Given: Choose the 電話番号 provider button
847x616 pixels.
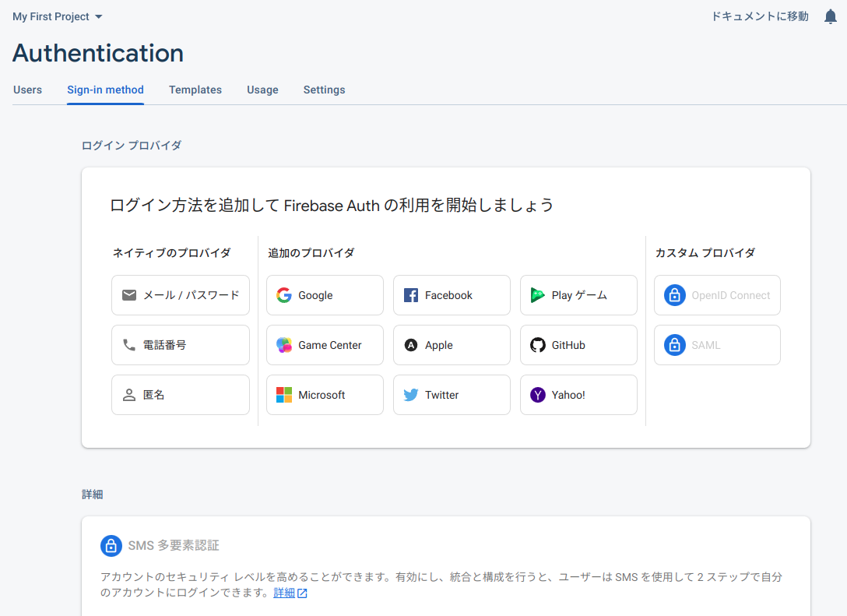Looking at the screenshot, I should point(181,345).
